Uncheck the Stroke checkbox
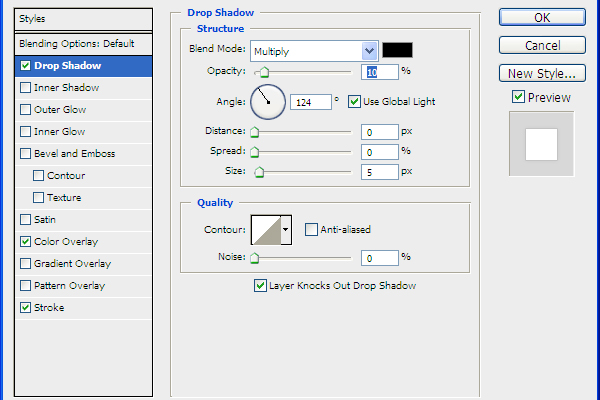The width and height of the screenshot is (600, 400). (25, 308)
